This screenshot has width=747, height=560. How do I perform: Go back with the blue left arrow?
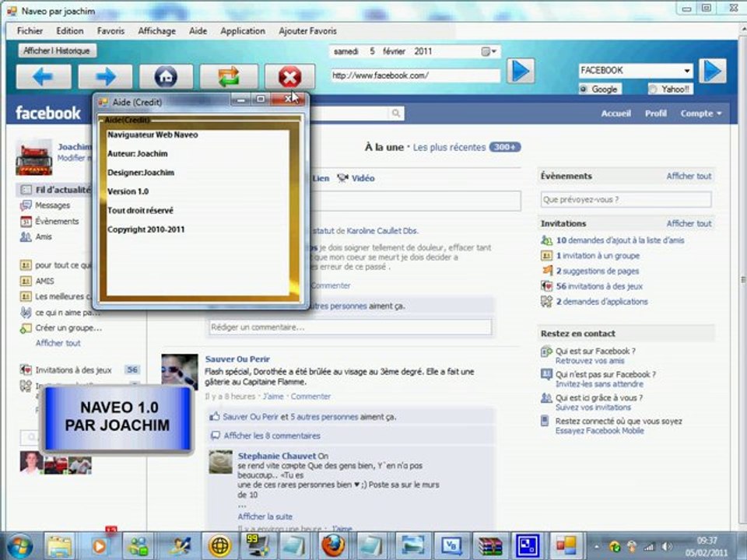44,77
